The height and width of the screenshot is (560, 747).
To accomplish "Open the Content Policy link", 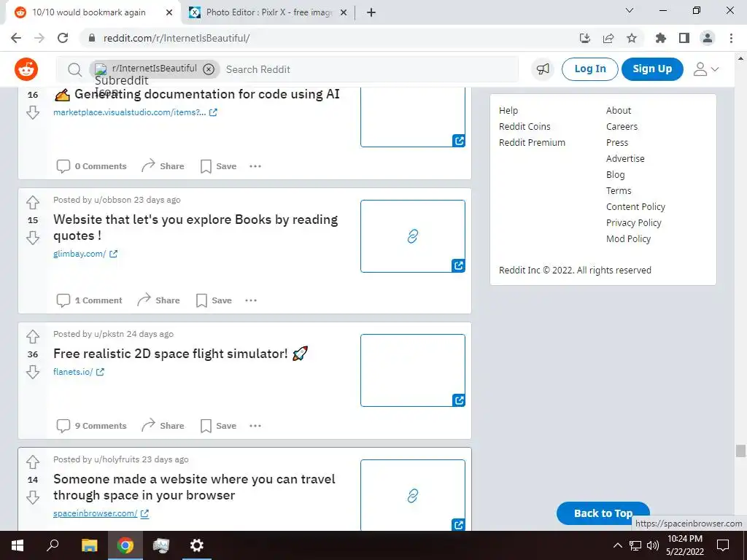I will pos(635,206).
